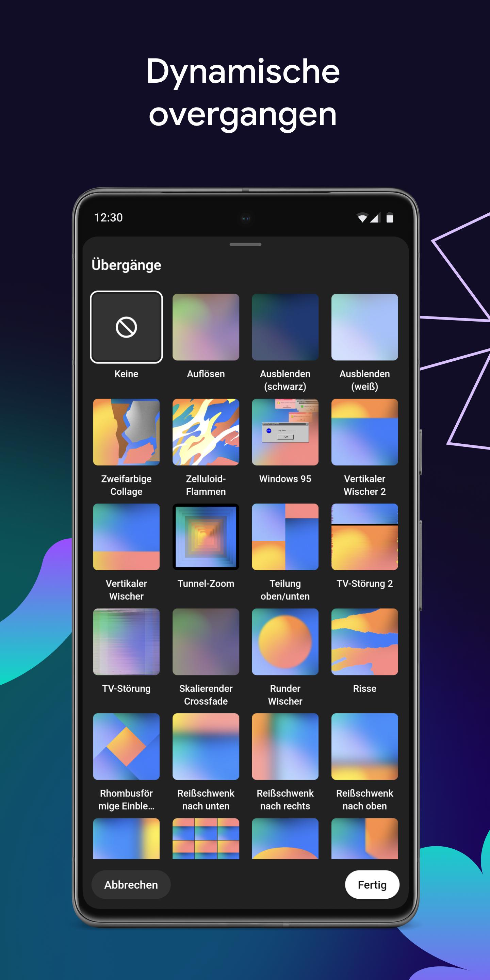The height and width of the screenshot is (980, 490).
Task: Select the Keine (no transition) thumbnail
Action: click(126, 327)
